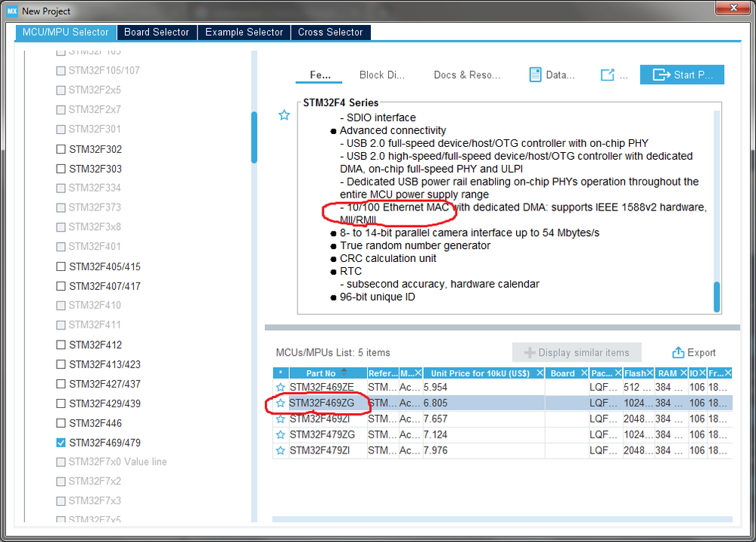This screenshot has width=756, height=542.
Task: Check the STM32F302 checkbox
Action: coord(61,149)
